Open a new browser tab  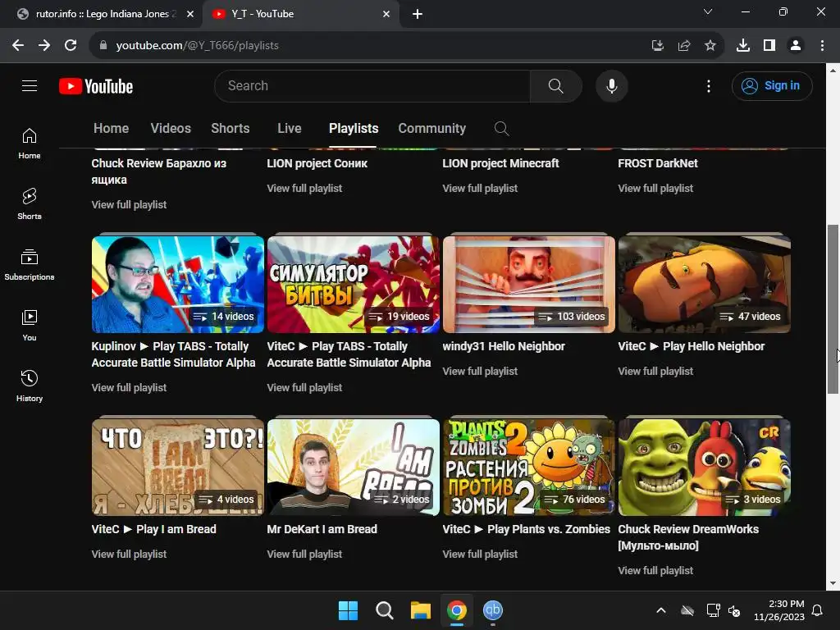pos(418,14)
